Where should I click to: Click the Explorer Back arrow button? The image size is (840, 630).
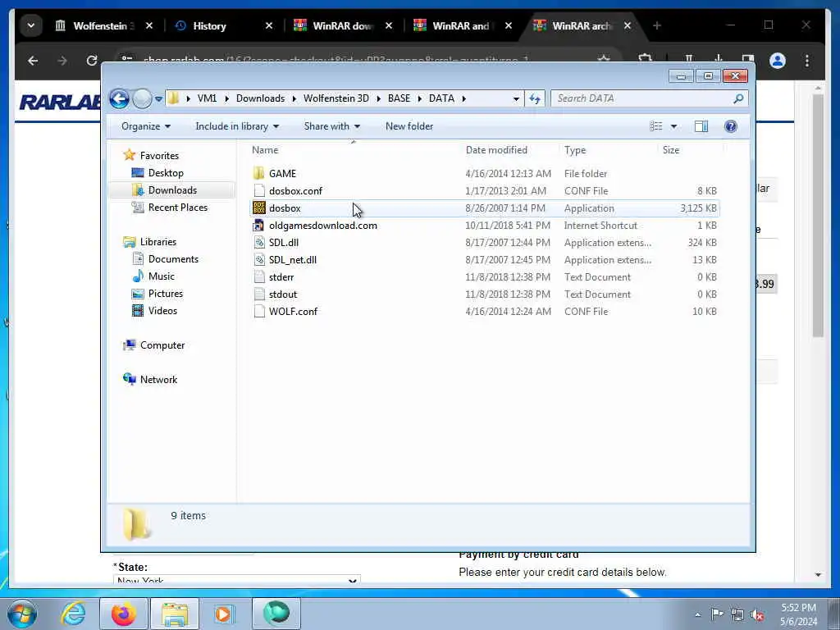119,98
